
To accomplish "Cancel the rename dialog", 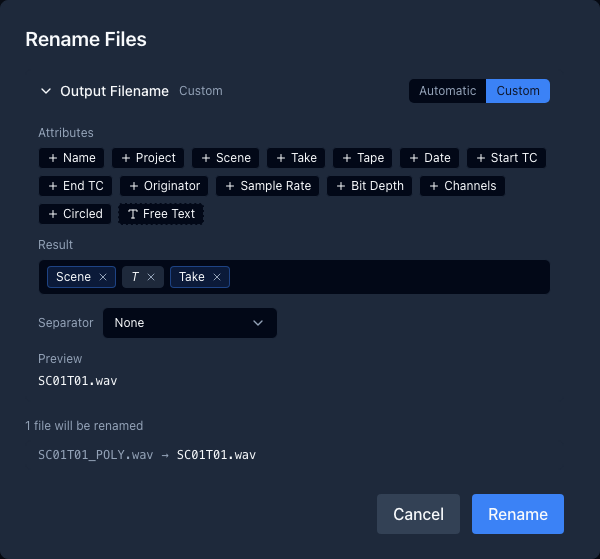I will click(418, 514).
